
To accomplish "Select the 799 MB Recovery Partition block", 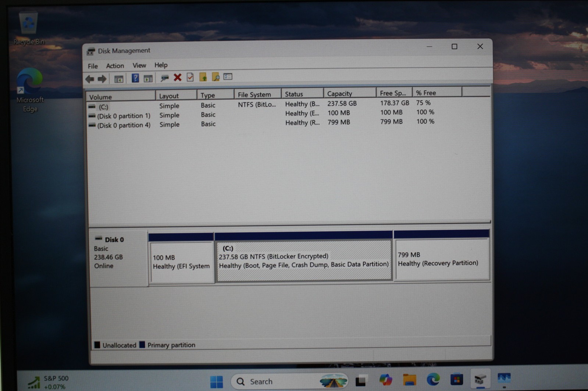I will (442, 255).
